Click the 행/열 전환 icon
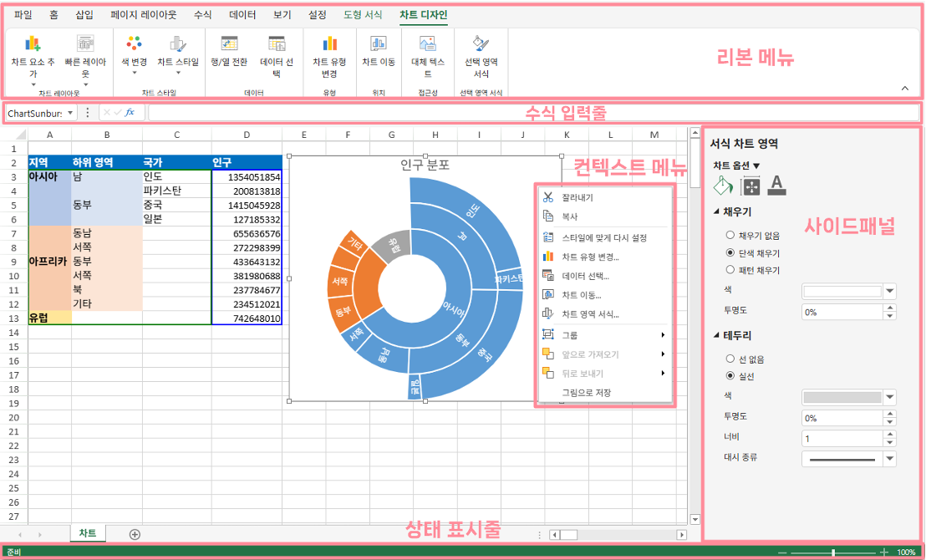The height and width of the screenshot is (560, 926). tap(228, 43)
